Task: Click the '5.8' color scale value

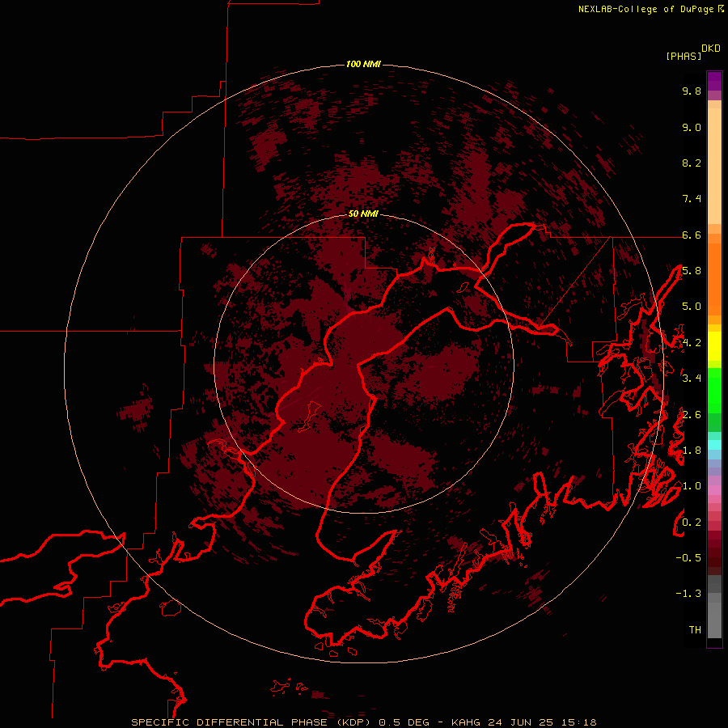Action: tap(692, 271)
